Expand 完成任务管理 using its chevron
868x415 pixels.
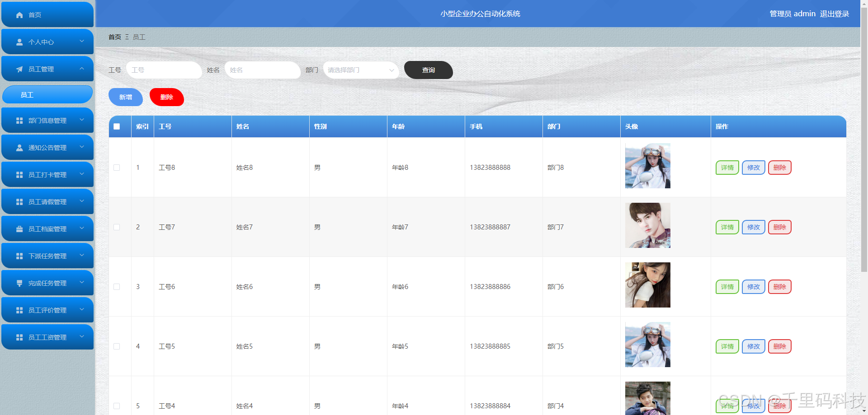[x=82, y=282]
